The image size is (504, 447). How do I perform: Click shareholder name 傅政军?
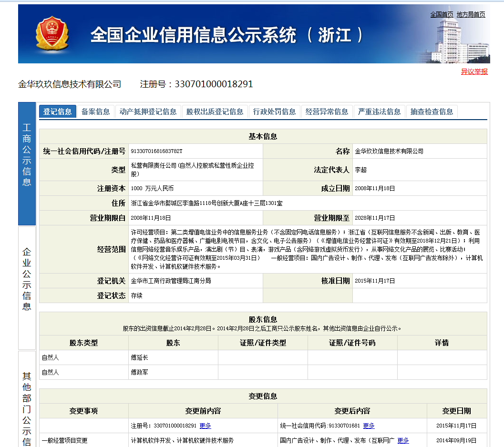[140, 373]
